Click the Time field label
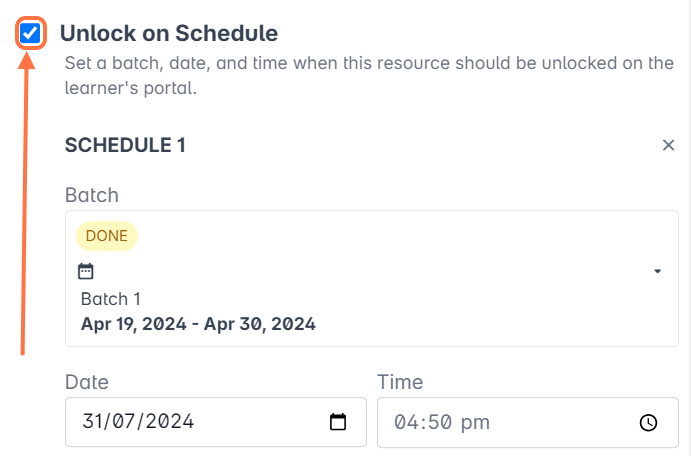The image size is (691, 456). coord(400,381)
